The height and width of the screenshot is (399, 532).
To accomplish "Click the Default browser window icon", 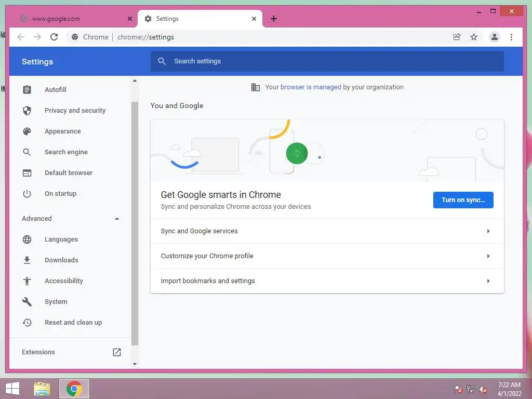I will (x=27, y=172).
